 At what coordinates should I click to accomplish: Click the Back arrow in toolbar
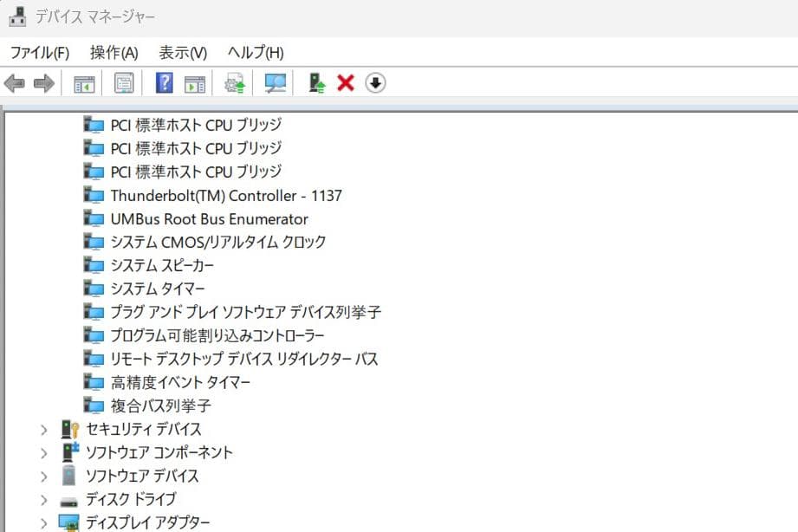[x=15, y=83]
